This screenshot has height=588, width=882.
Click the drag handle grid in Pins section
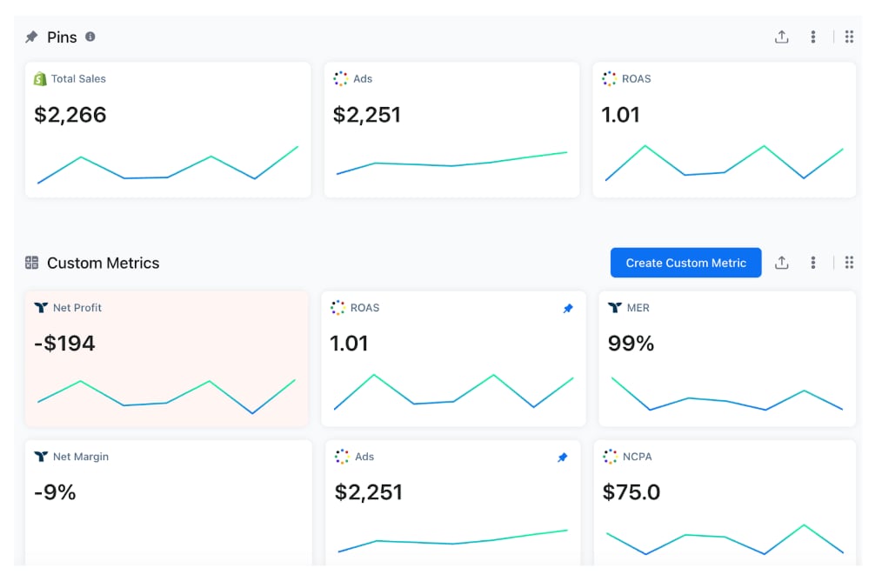[849, 37]
